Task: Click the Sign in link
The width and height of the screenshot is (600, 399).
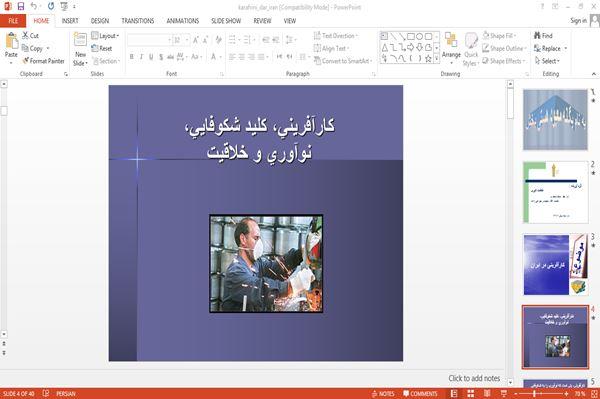Action: click(x=578, y=21)
